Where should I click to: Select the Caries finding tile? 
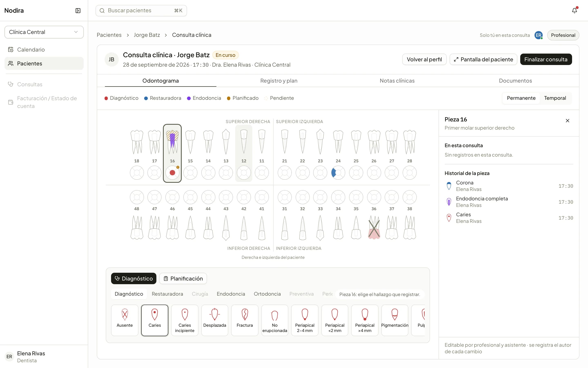155,320
